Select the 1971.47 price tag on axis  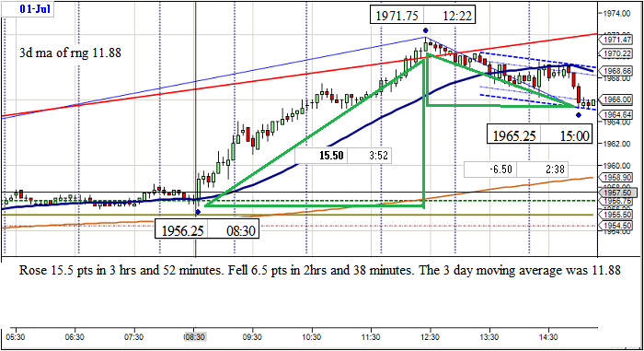(616, 40)
